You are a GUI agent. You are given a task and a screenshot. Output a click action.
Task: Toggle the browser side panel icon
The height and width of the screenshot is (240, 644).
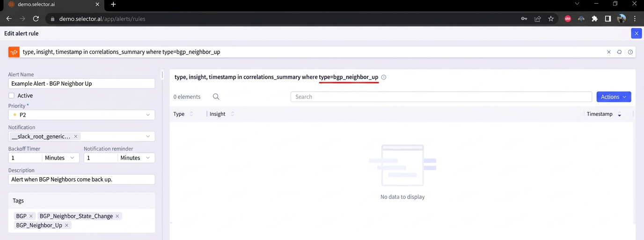[x=608, y=19]
